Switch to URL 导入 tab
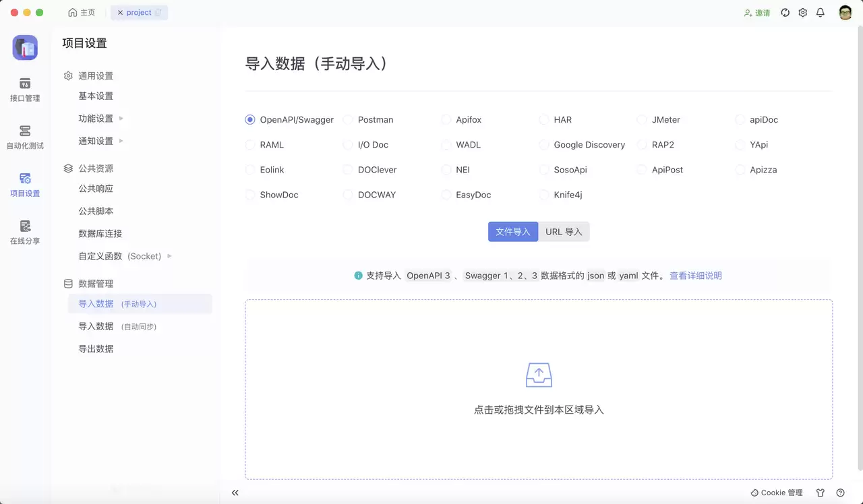 (x=564, y=232)
